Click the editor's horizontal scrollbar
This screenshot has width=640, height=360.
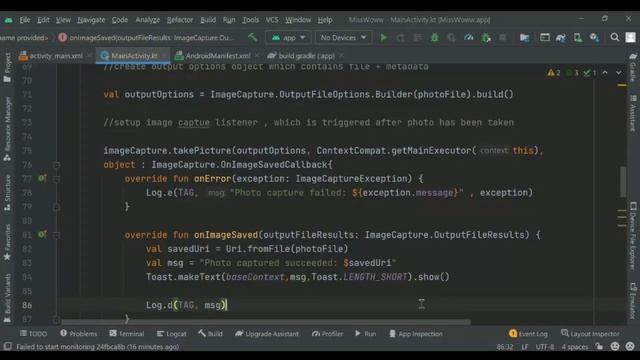click(x=265, y=322)
